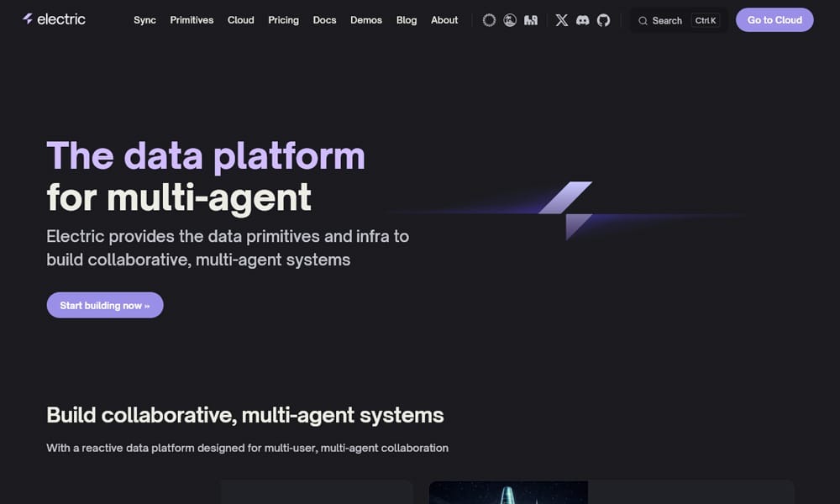The width and height of the screenshot is (840, 504).
Task: Open the Pricing page
Action: pos(283,20)
